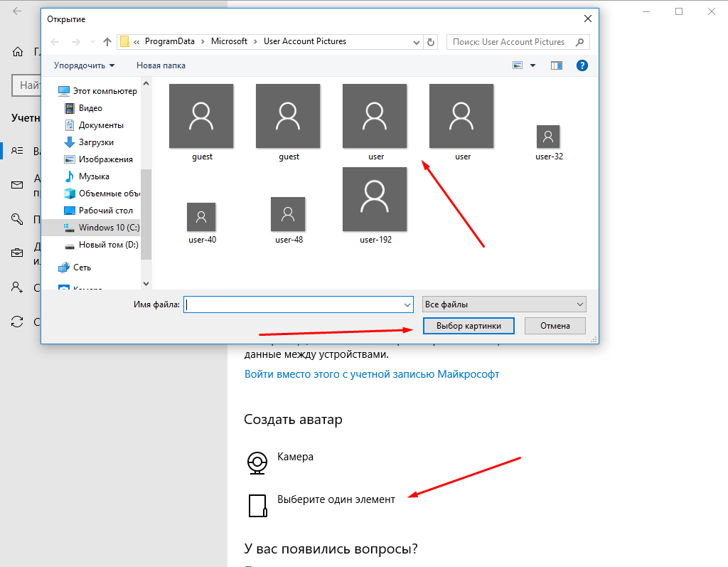Viewport: 728px width, 567px height.
Task: Click the Отмена button
Action: coord(555,326)
